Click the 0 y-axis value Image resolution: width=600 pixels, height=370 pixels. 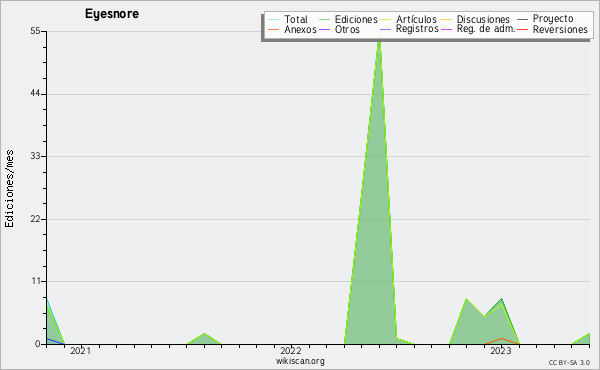click(38, 344)
